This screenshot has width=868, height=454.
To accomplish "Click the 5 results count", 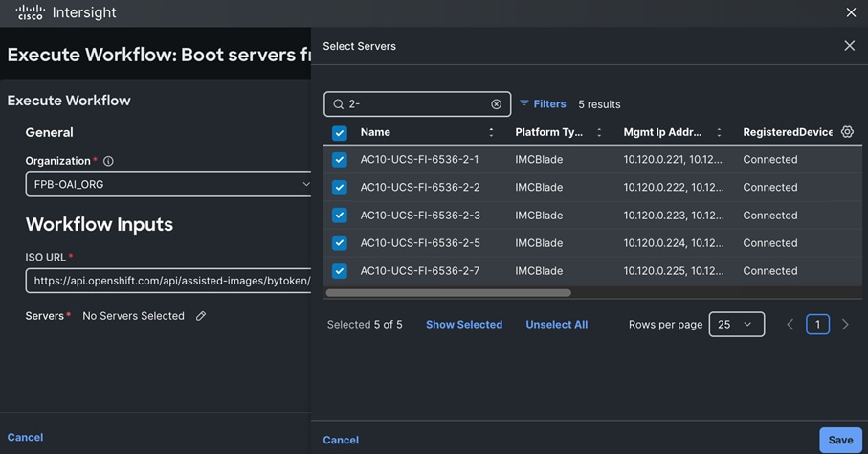I will pos(599,104).
